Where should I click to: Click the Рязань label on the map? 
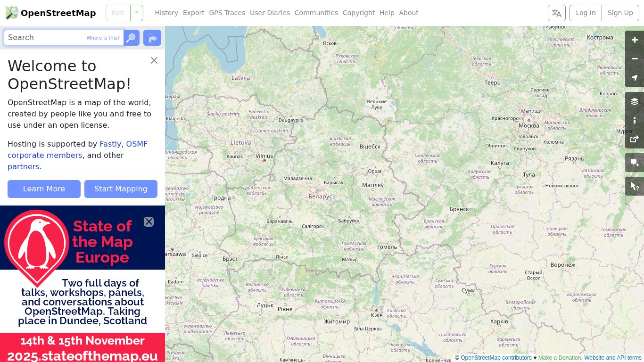click(x=575, y=159)
